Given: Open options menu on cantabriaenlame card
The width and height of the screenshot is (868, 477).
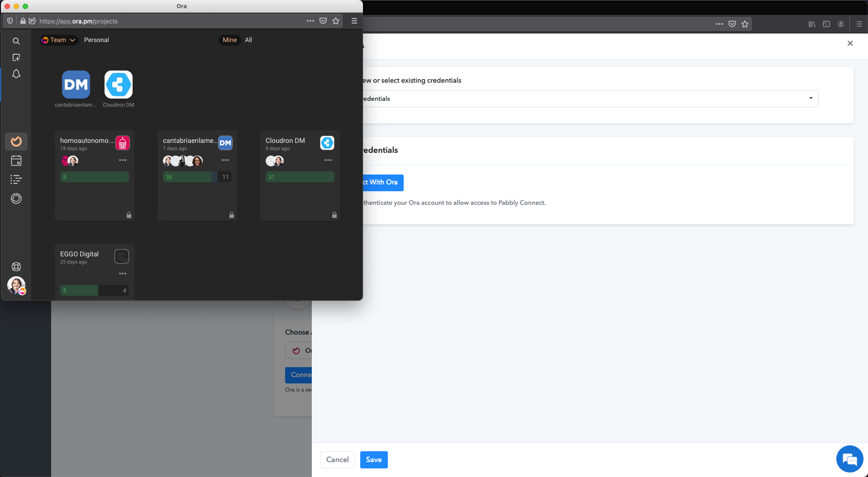Looking at the screenshot, I should pos(225,160).
